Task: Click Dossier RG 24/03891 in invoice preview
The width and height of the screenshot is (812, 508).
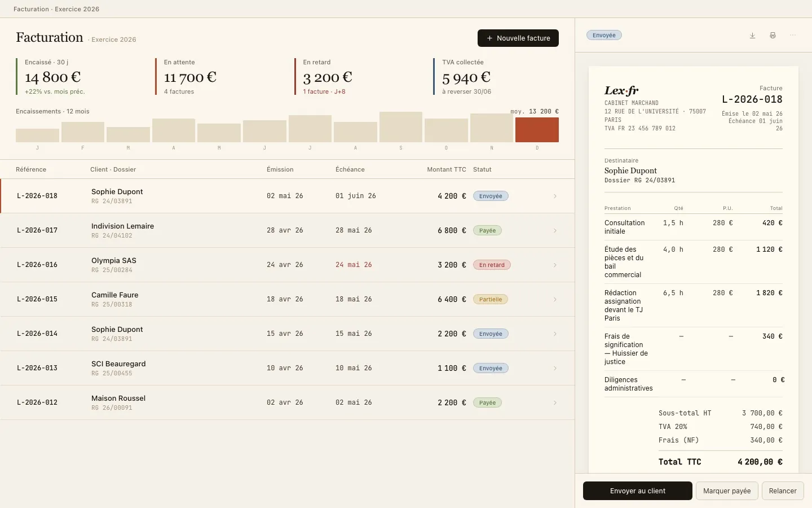Action: (x=639, y=180)
